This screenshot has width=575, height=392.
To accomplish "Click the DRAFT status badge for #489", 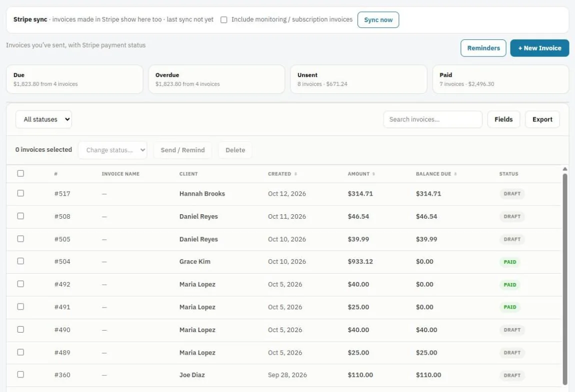I will coord(512,353).
